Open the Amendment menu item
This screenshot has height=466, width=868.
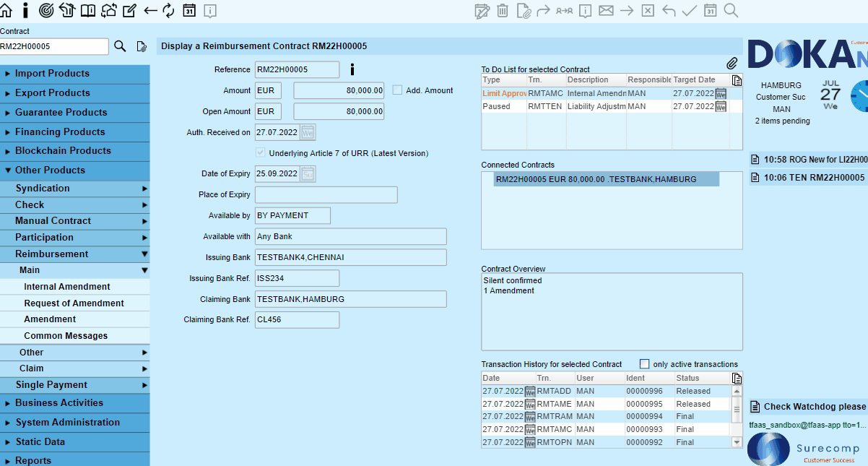pos(75,319)
